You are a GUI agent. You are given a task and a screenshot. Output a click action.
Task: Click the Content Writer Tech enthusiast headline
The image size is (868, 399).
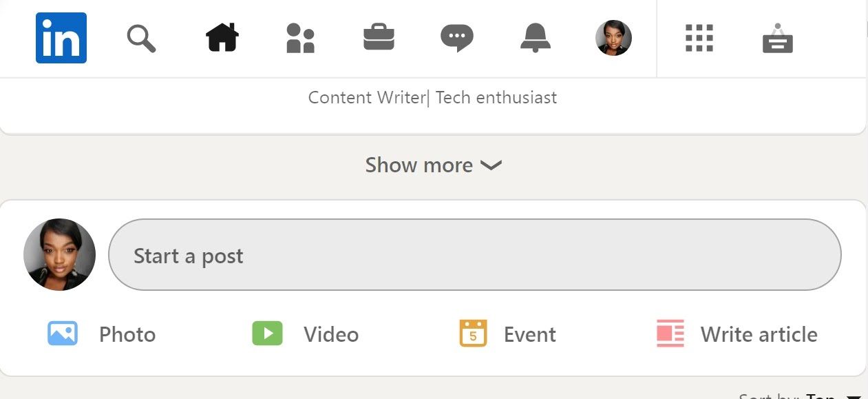pyautogui.click(x=433, y=97)
